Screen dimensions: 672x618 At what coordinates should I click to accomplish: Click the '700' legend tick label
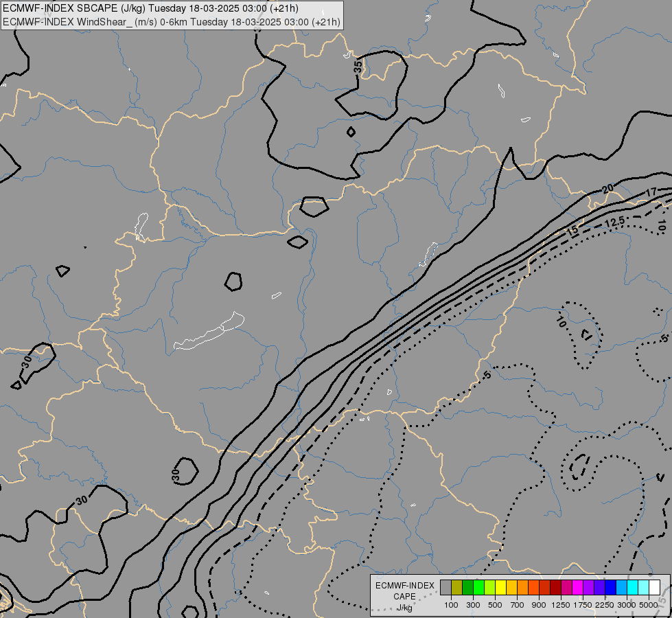518,605
